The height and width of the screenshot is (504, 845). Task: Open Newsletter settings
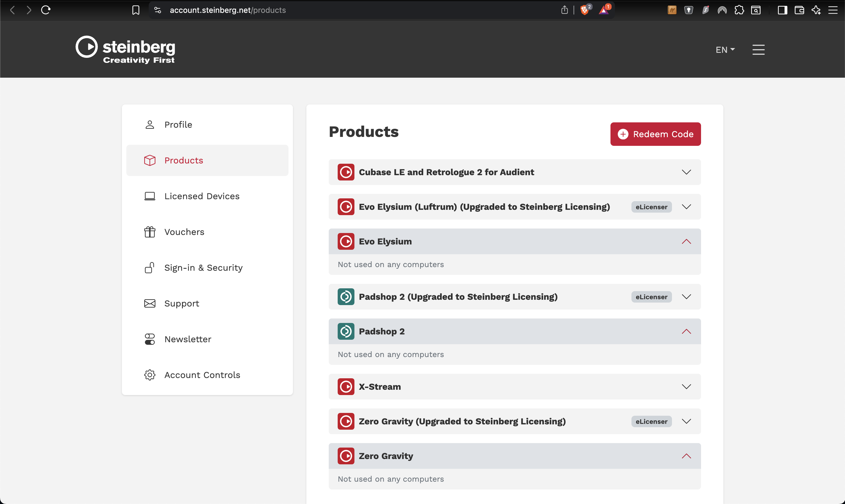pyautogui.click(x=207, y=339)
